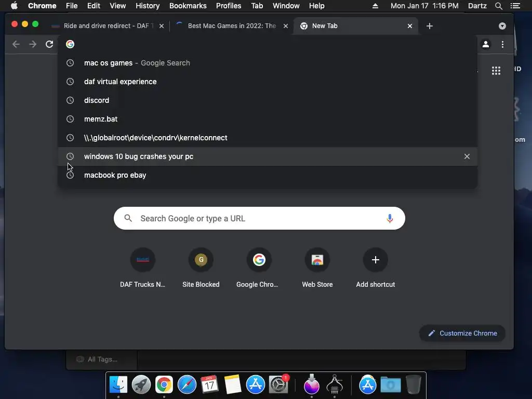
Task: Close the Ride and drive redirect tab
Action: pos(162,26)
